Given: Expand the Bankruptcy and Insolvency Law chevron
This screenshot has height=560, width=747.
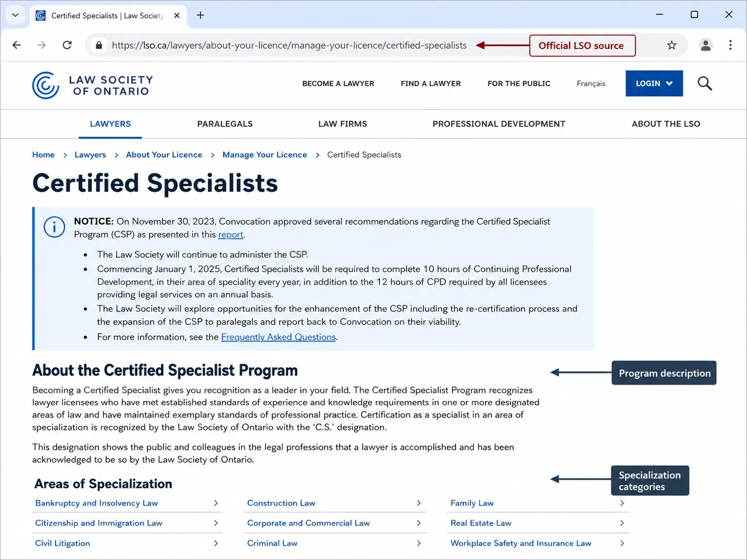Looking at the screenshot, I should pos(216,503).
